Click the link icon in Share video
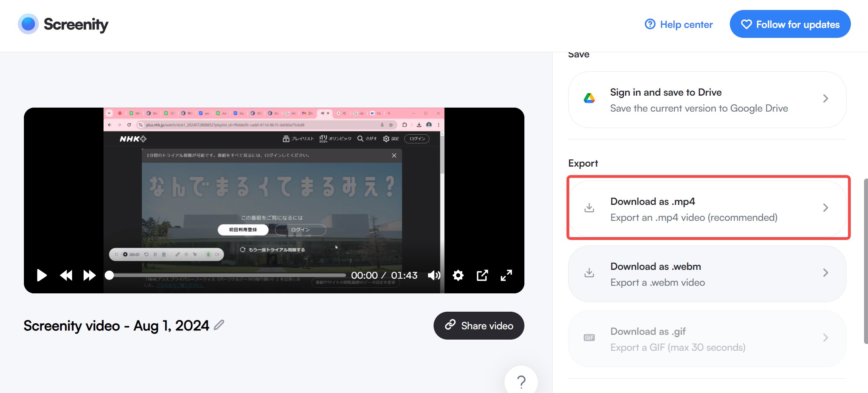The height and width of the screenshot is (393, 868). click(x=450, y=325)
